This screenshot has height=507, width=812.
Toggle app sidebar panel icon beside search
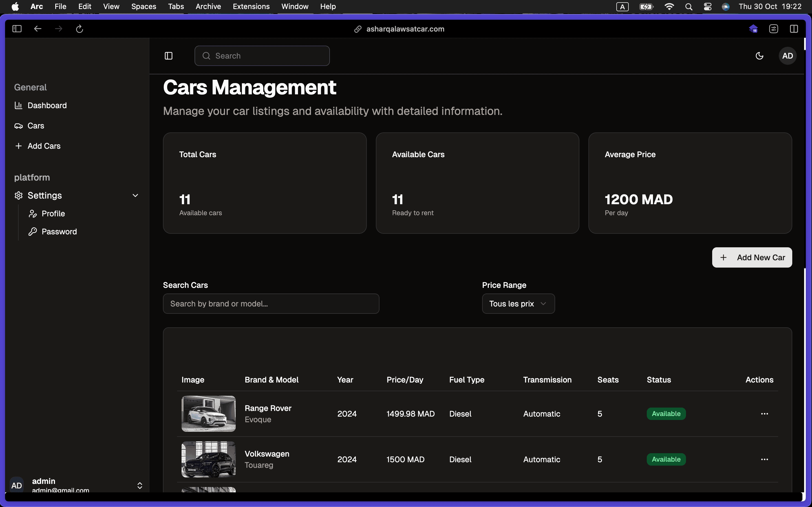(168, 56)
